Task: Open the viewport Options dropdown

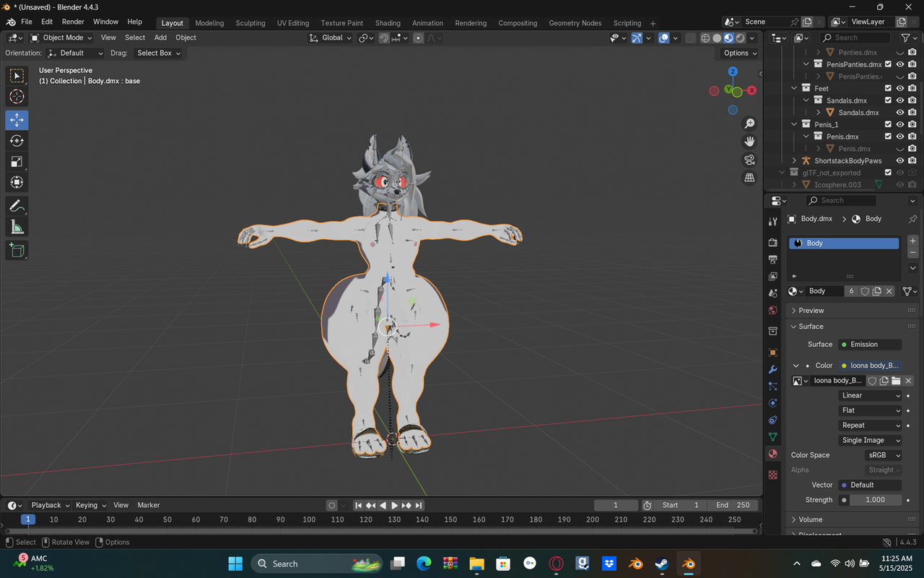Action: click(741, 53)
